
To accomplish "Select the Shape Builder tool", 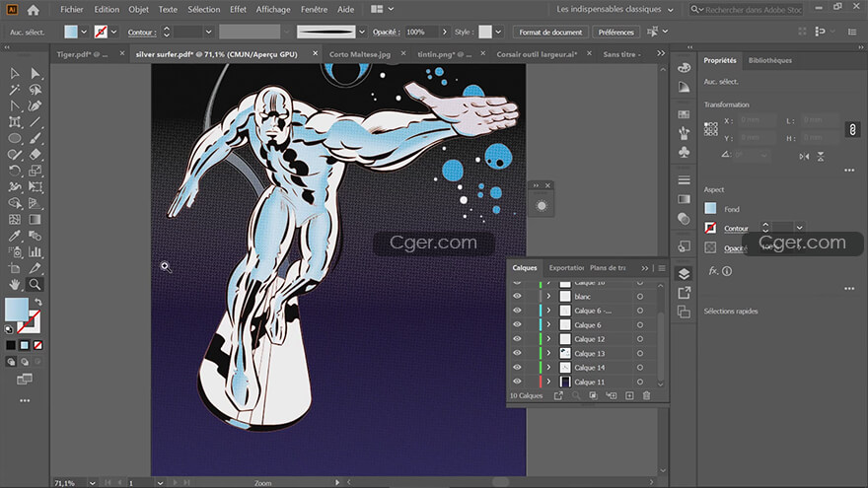I will (15, 203).
